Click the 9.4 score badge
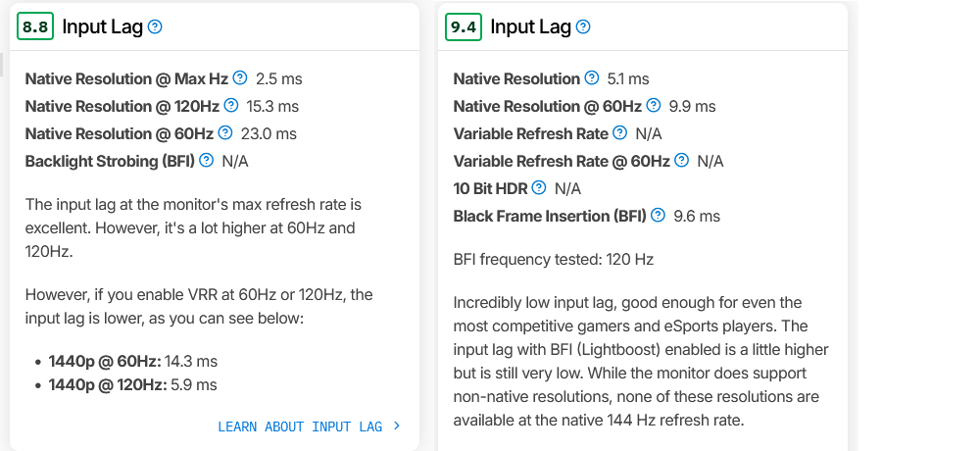The width and height of the screenshot is (980, 451). point(464,26)
